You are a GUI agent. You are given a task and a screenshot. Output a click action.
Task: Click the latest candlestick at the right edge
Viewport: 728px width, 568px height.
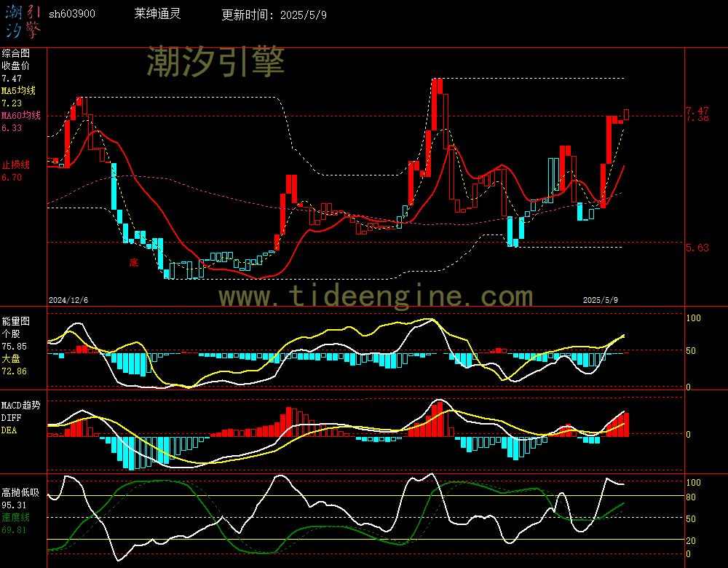tap(626, 115)
